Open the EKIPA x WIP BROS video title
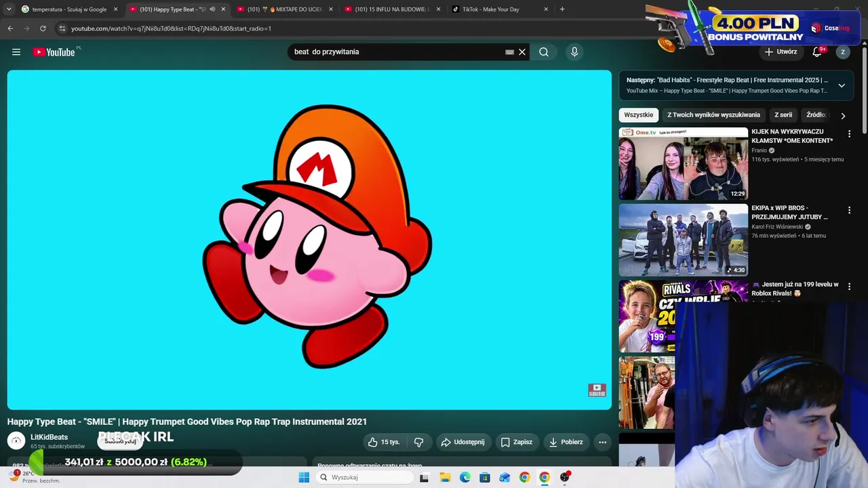The width and height of the screenshot is (868, 488). (789, 213)
